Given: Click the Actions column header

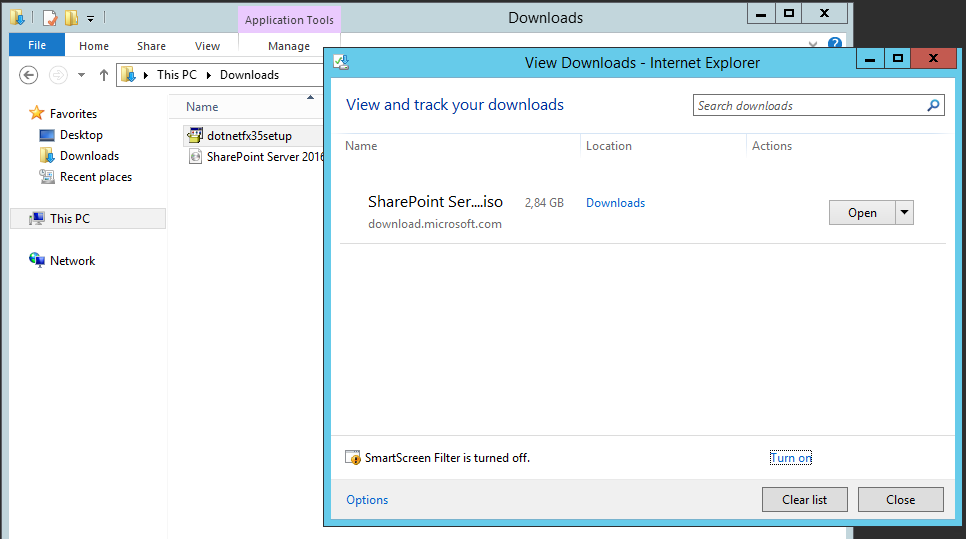Looking at the screenshot, I should (x=772, y=145).
